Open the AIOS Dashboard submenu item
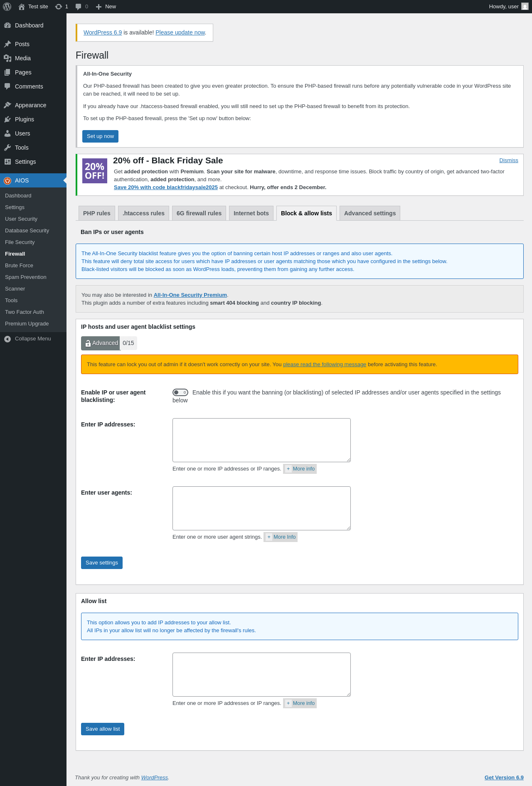Screen dimensions: 532x786 33,196
